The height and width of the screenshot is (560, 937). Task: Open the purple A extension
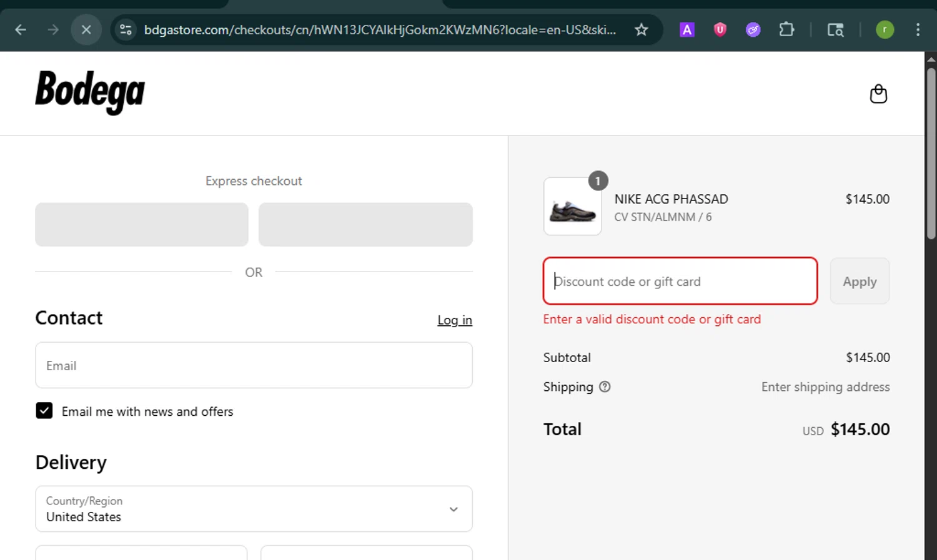687,29
